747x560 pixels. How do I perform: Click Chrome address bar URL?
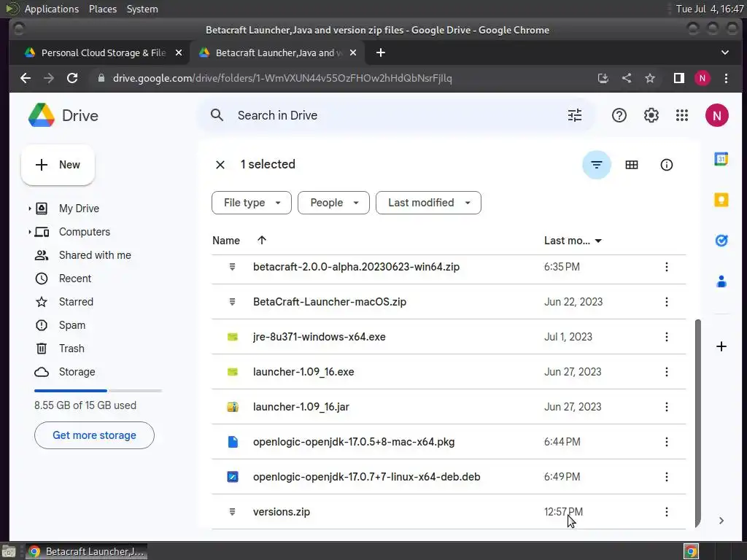[282, 78]
